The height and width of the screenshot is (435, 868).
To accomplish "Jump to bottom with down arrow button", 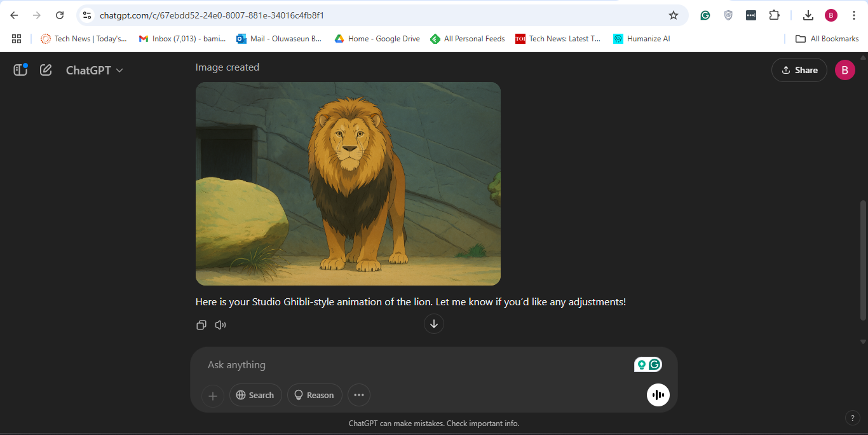I will 434,324.
